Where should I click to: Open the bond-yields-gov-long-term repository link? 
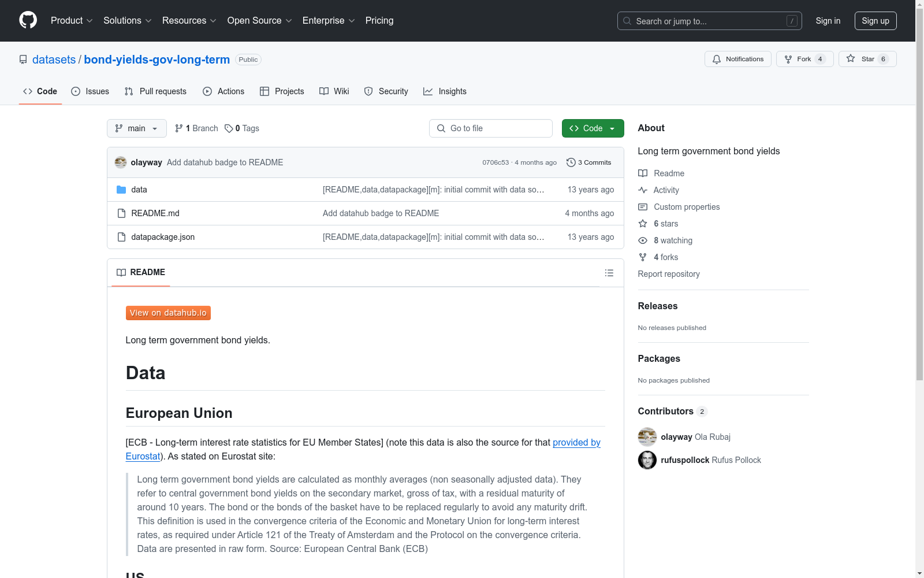click(157, 60)
